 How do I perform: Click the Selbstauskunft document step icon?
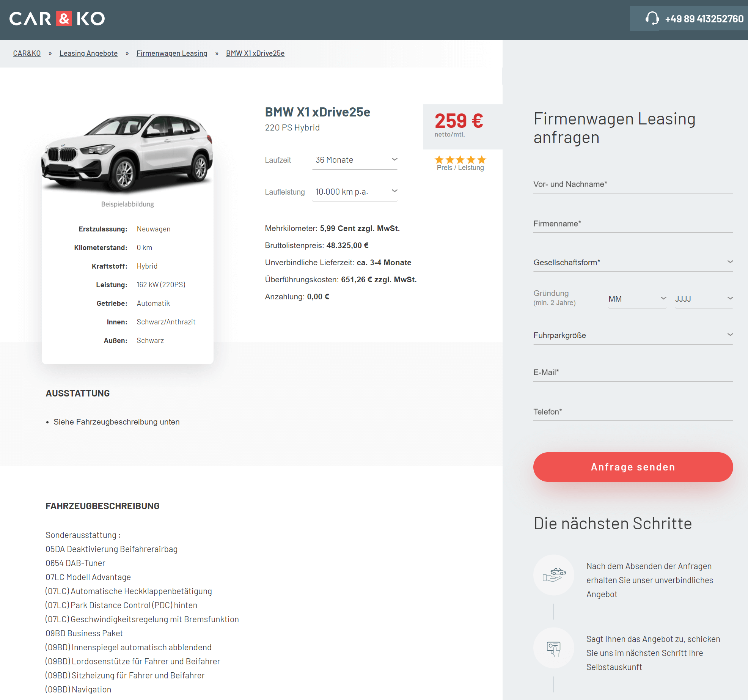pyautogui.click(x=554, y=648)
